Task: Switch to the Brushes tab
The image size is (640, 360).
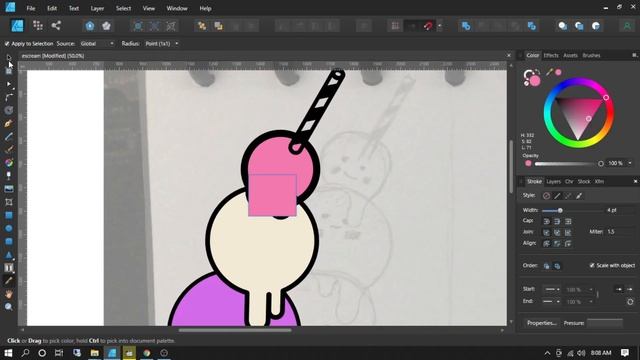Action: pyautogui.click(x=591, y=55)
